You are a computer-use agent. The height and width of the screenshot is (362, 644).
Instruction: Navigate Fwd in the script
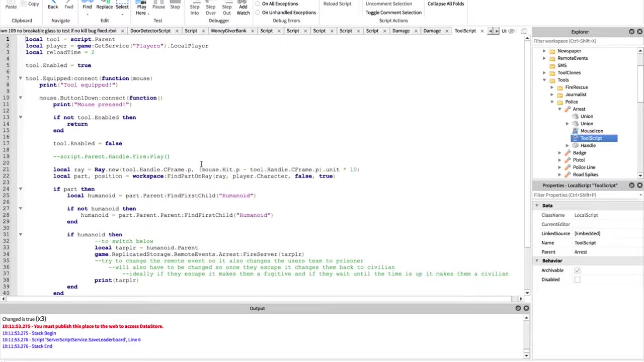tap(69, 6)
